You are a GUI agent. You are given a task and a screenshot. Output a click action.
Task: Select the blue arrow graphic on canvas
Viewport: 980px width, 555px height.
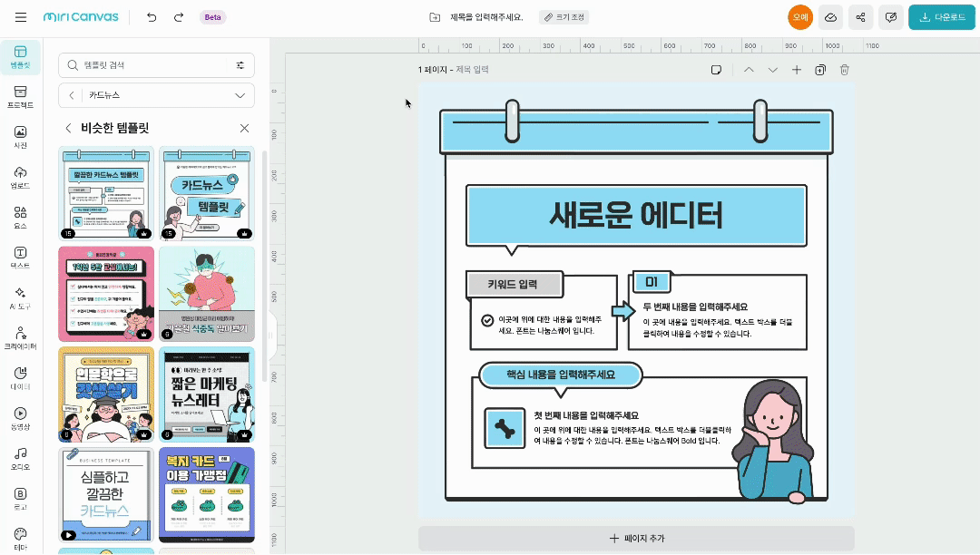[623, 310]
